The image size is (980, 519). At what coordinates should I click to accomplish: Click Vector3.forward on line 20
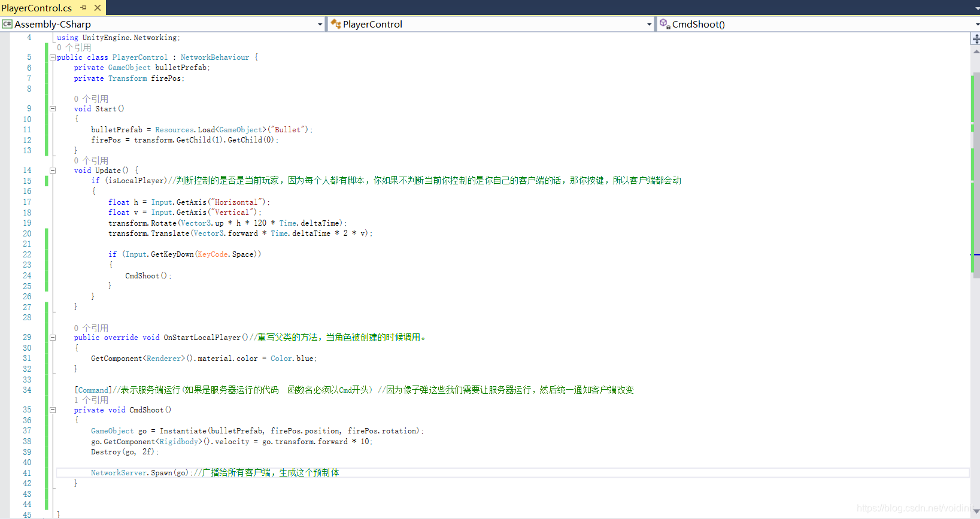point(226,233)
